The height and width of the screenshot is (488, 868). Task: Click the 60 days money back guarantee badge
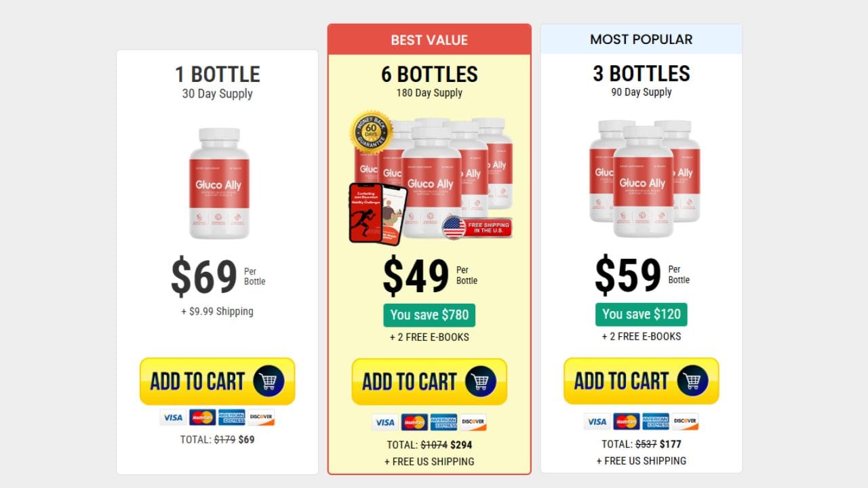click(371, 132)
